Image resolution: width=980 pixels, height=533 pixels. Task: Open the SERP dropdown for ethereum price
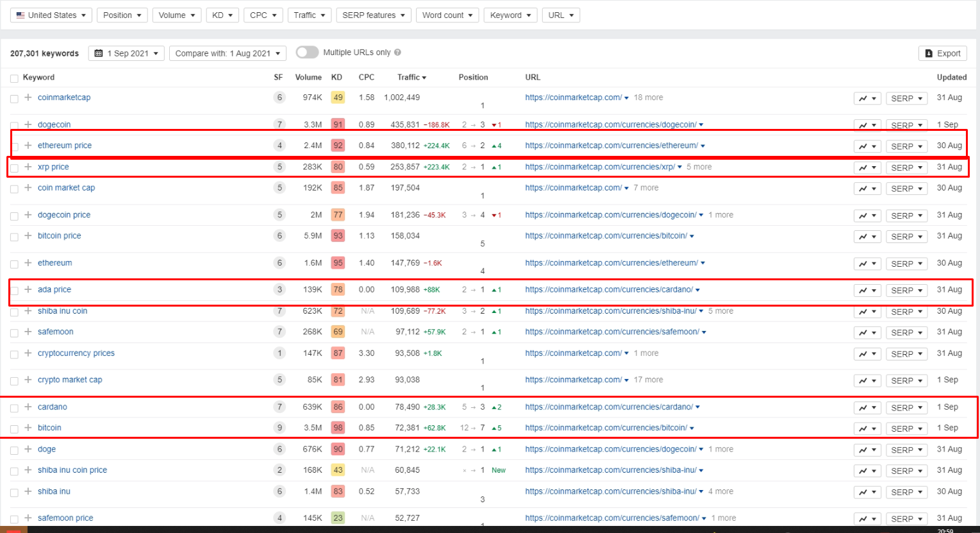coord(906,146)
